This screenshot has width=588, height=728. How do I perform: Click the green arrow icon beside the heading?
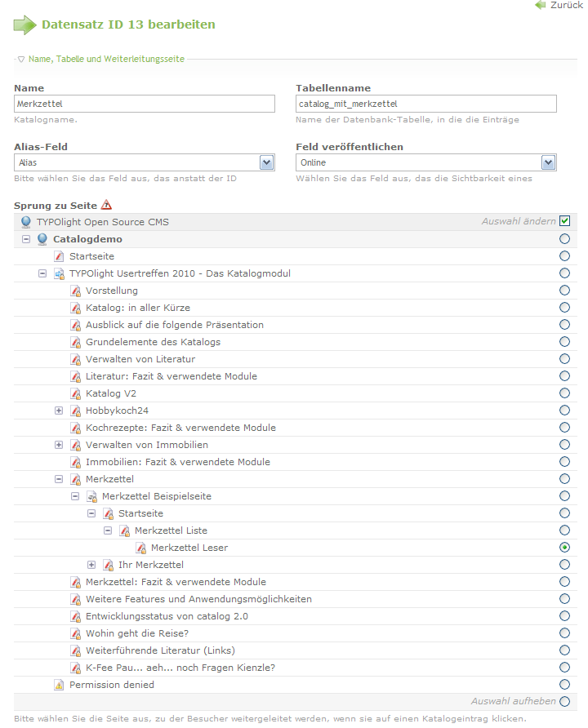coord(24,24)
